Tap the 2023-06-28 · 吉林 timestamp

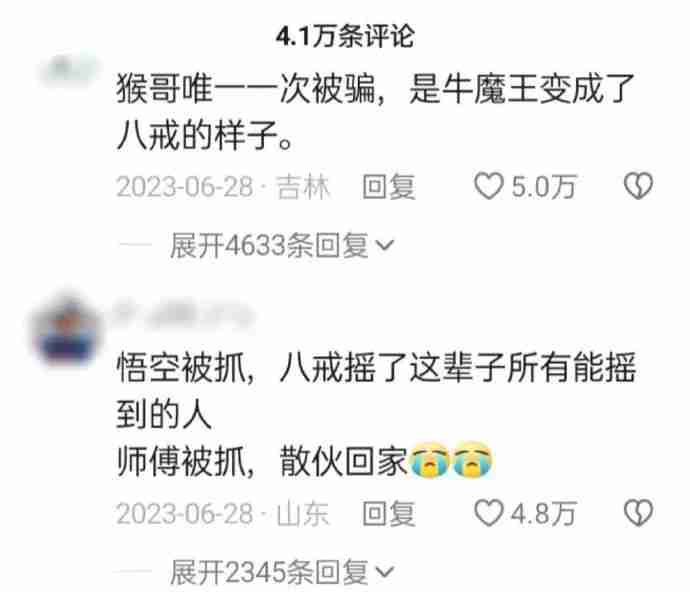click(x=223, y=187)
